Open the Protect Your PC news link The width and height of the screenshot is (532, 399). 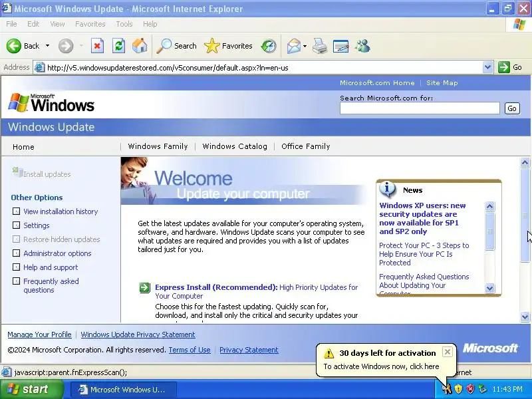pos(424,254)
